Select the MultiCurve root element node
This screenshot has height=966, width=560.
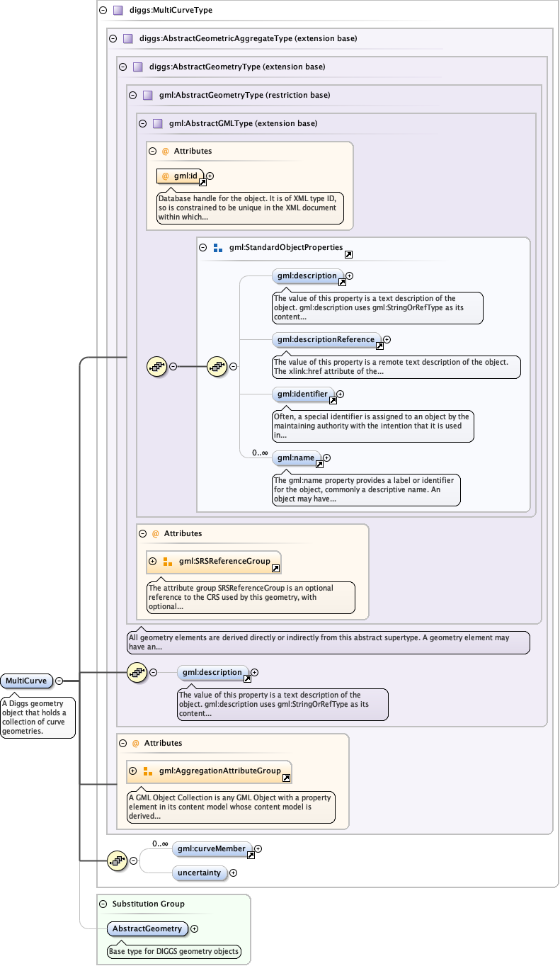(27, 681)
